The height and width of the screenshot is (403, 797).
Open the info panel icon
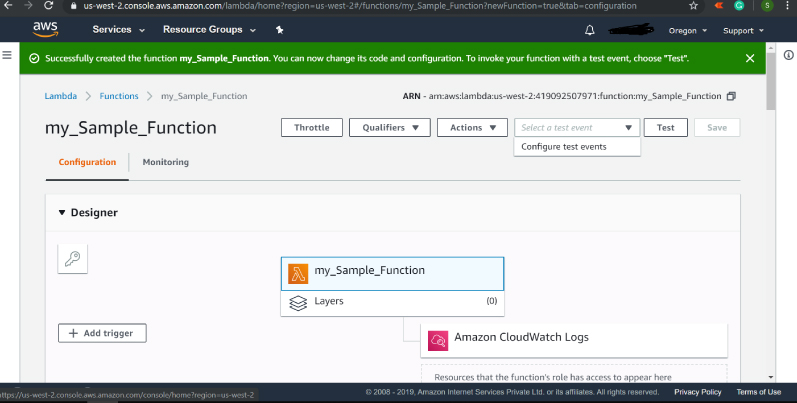coord(788,55)
